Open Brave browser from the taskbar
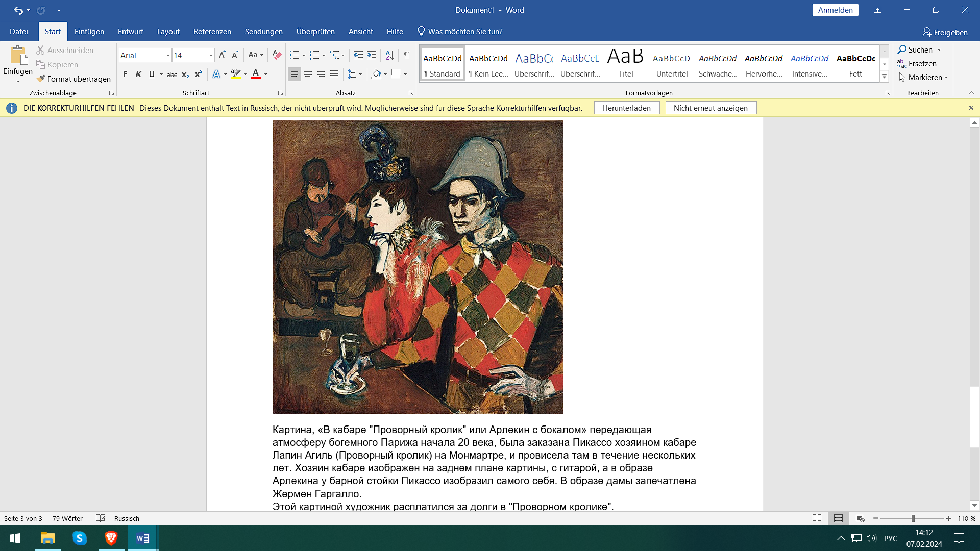This screenshot has width=980, height=551. click(x=111, y=538)
